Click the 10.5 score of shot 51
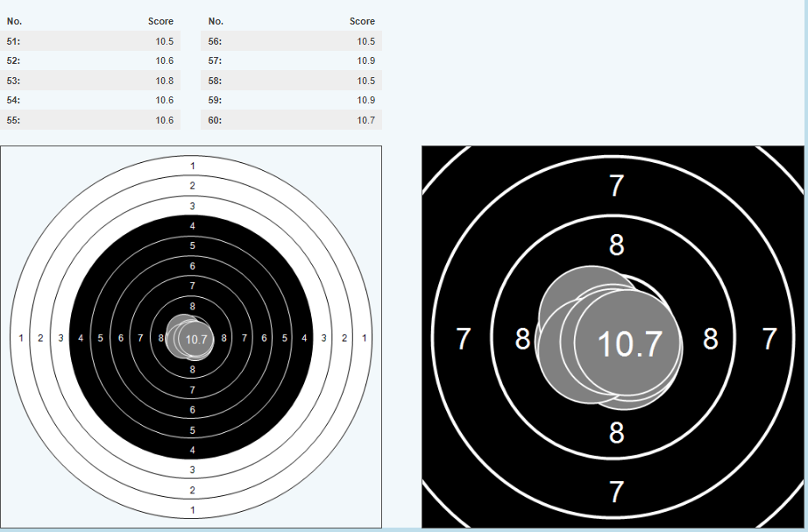 click(x=165, y=41)
